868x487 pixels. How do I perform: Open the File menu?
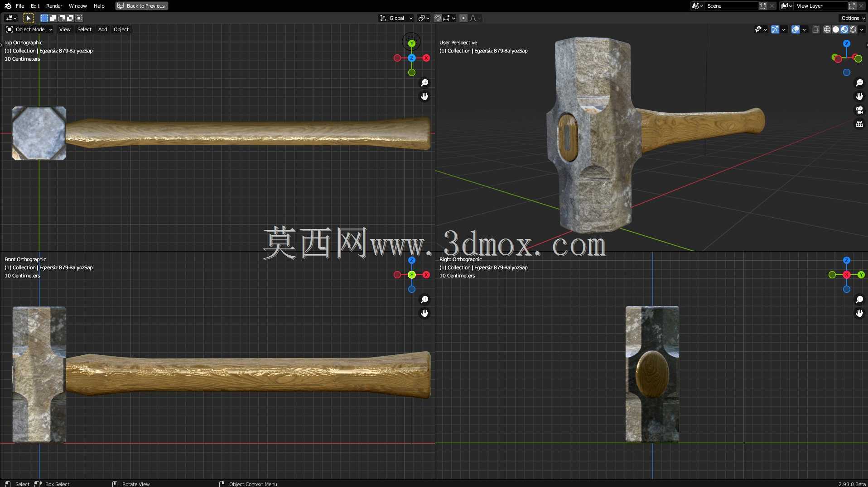pyautogui.click(x=20, y=6)
